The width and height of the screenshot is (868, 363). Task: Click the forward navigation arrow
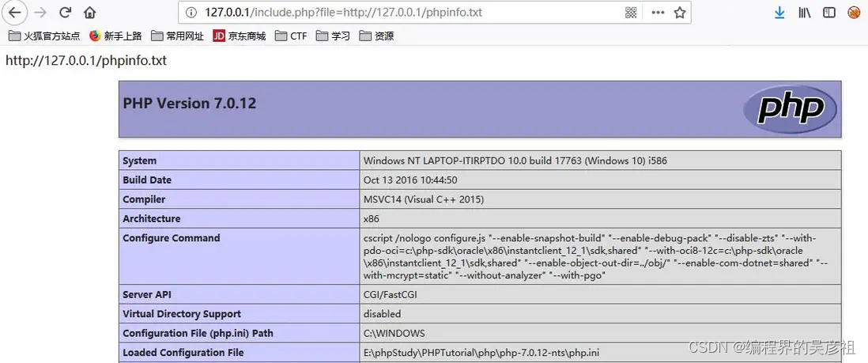40,12
